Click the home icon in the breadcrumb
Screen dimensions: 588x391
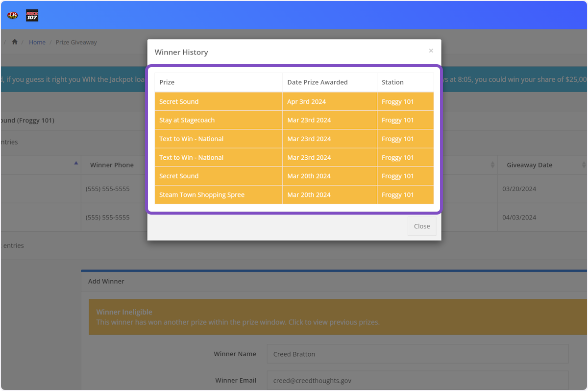point(15,42)
